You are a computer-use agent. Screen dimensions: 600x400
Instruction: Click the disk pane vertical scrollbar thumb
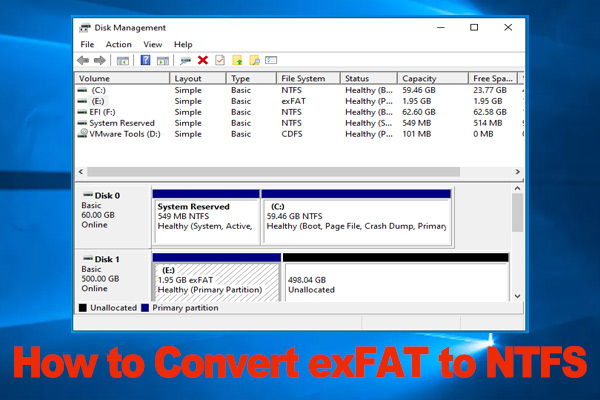click(517, 212)
